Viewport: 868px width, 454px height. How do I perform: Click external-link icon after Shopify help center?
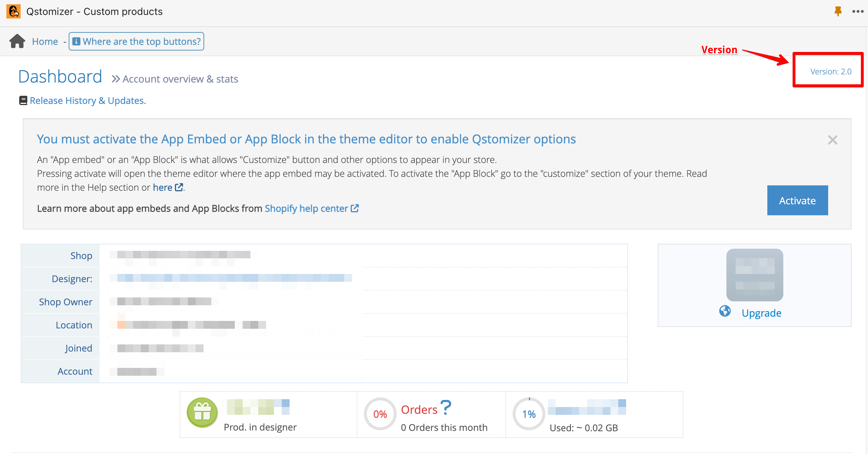(355, 208)
